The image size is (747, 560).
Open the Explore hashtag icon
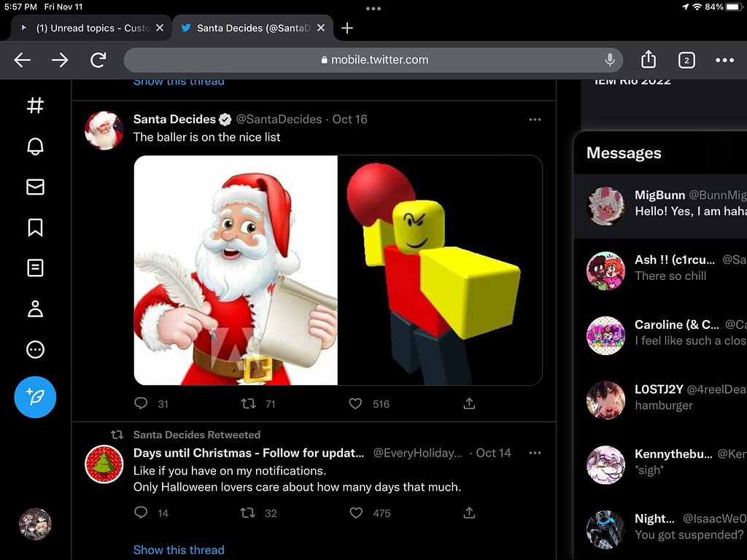click(x=34, y=105)
